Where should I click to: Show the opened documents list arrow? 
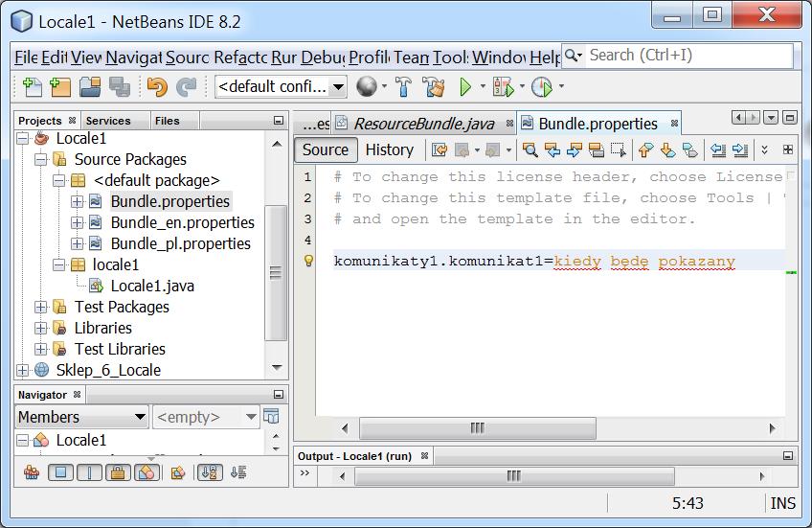[771, 118]
